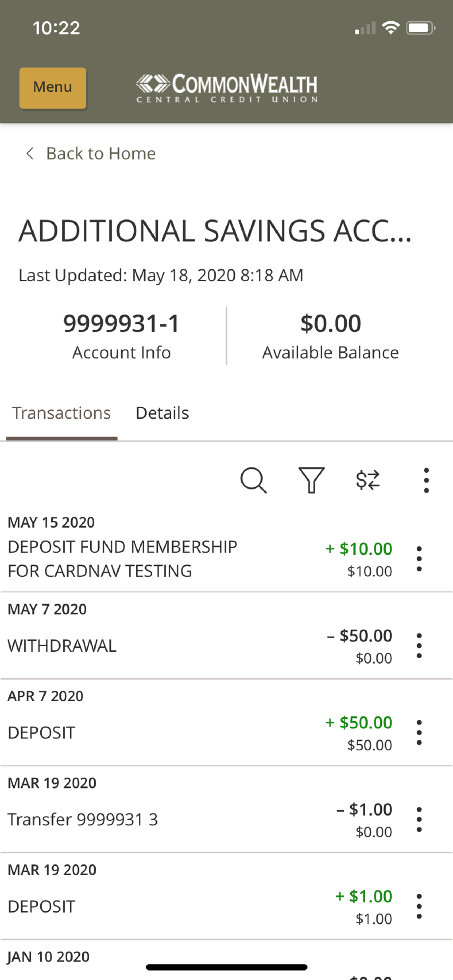Viewport: 453px width, 980px height.
Task: Tap the $0.00 Available Balance
Action: tap(330, 336)
